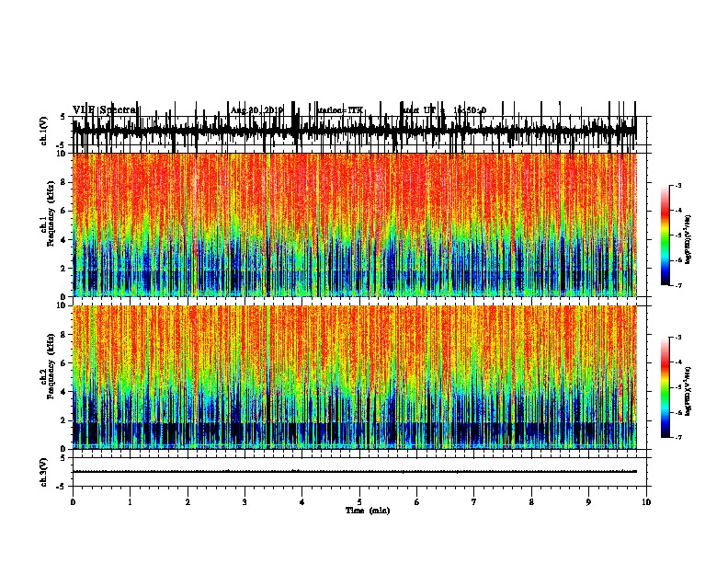The height and width of the screenshot is (563, 728).
Task: Click the "-7" label on ch.1 color bar
Action: (x=677, y=285)
